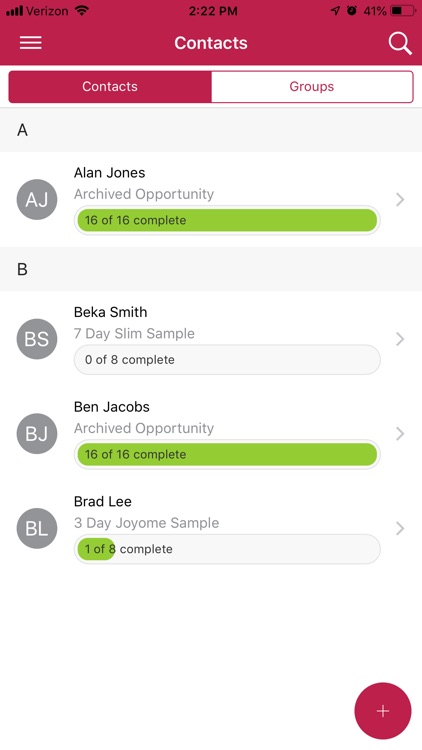Tap the battery indicator in status bar
Screen dimensions: 422x750
[403, 11]
